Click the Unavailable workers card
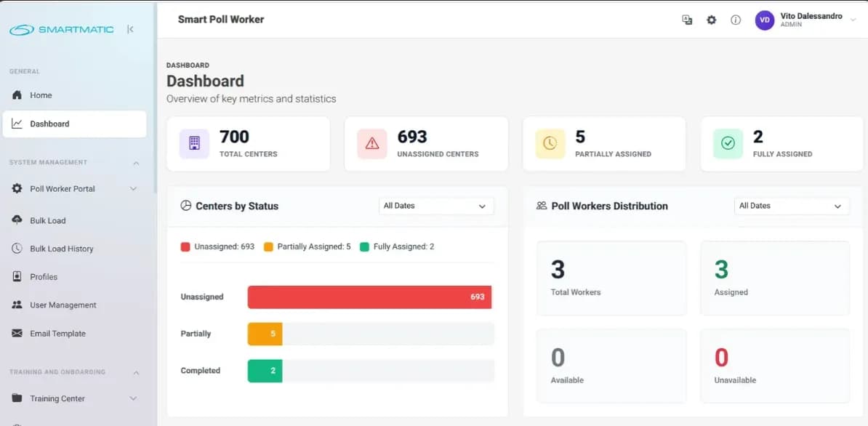The width and height of the screenshot is (868, 426). pyautogui.click(x=775, y=366)
